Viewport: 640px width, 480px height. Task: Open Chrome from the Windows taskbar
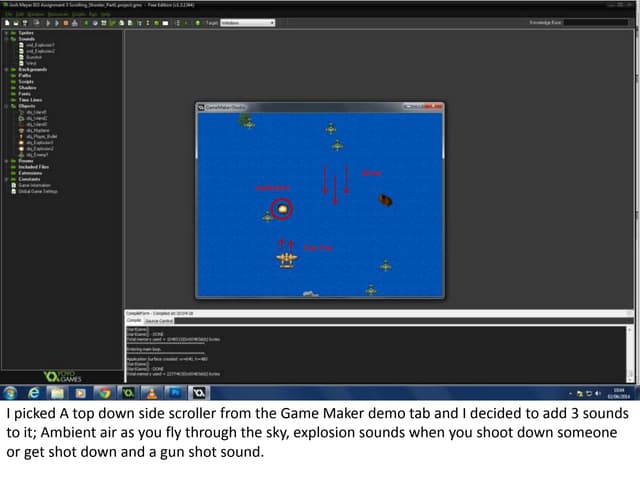103,393
